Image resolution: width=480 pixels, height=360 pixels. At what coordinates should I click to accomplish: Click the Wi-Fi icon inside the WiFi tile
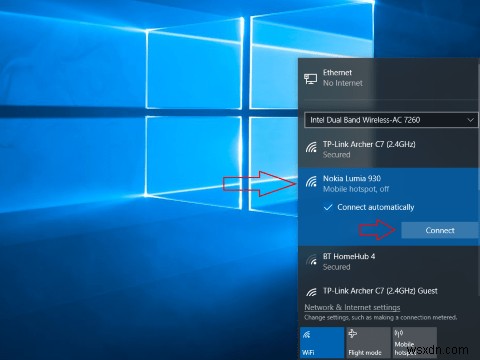tap(307, 334)
